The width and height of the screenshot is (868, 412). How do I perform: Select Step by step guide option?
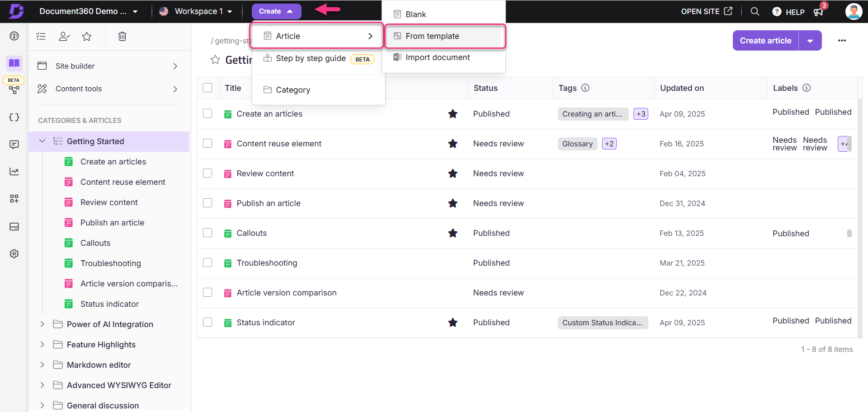319,59
